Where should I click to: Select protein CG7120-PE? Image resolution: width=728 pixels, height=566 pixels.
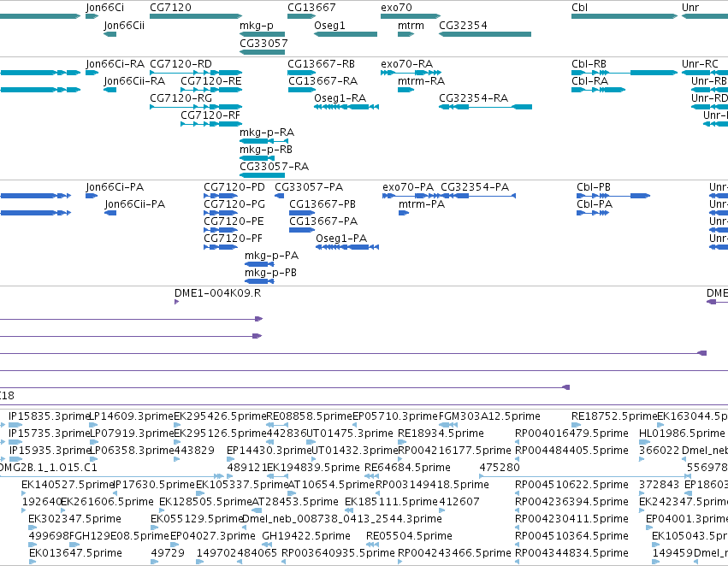pyautogui.click(x=221, y=230)
